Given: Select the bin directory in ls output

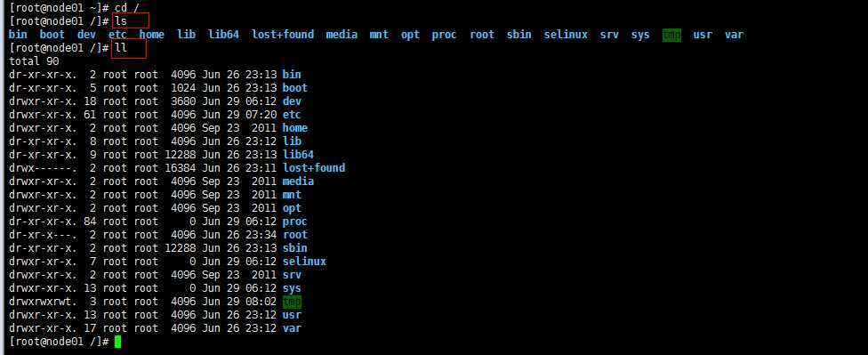Looking at the screenshot, I should [x=18, y=35].
